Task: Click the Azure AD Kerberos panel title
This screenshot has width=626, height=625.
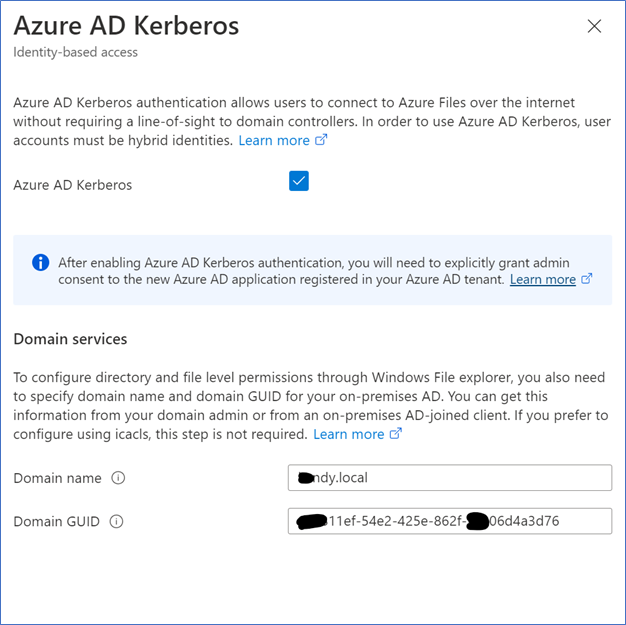Action: click(x=126, y=26)
